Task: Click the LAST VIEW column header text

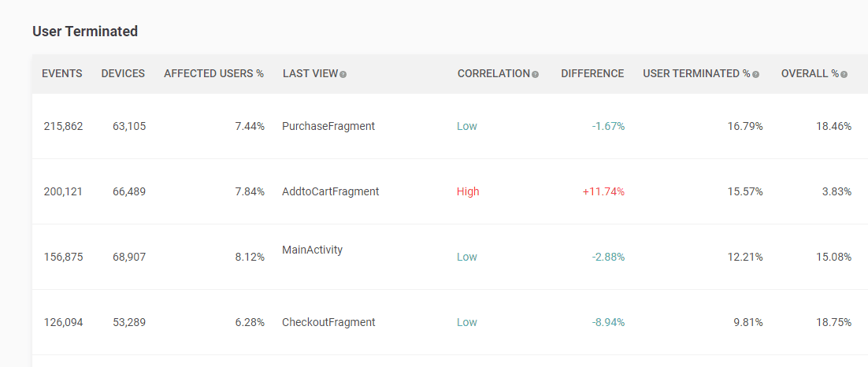Action: tap(310, 73)
